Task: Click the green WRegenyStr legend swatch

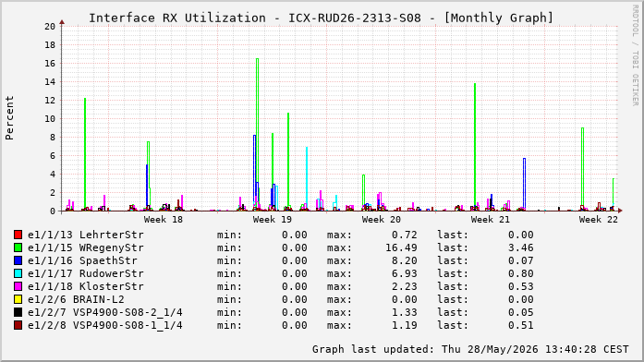Action: [18, 247]
